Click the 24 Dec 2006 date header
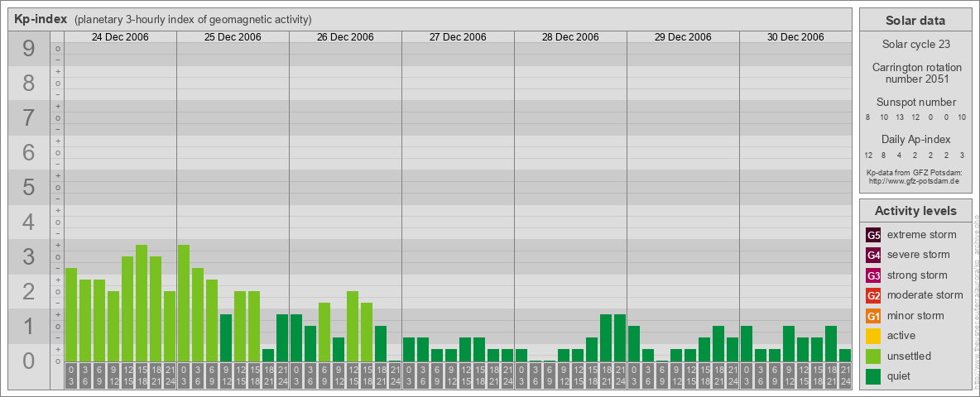Viewport: 980px width, 397px height. click(x=120, y=37)
